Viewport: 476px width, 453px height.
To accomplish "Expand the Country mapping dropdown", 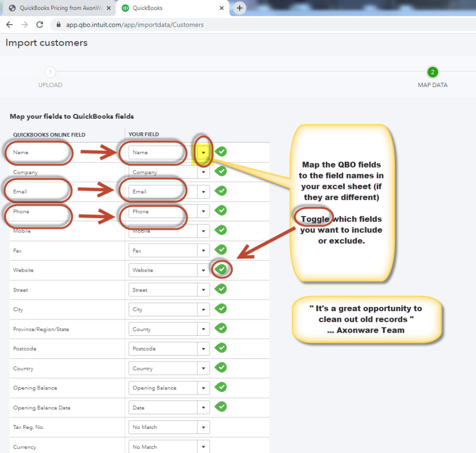I will [203, 368].
